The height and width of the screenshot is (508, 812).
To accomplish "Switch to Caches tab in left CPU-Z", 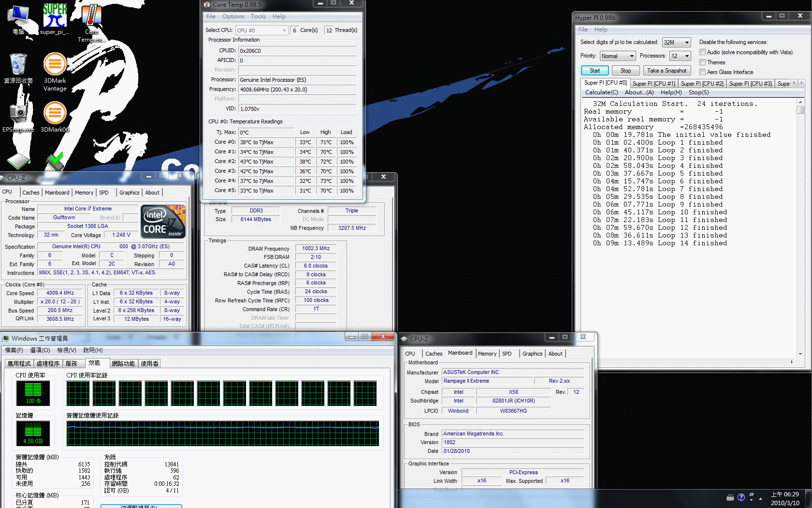I will tap(31, 193).
